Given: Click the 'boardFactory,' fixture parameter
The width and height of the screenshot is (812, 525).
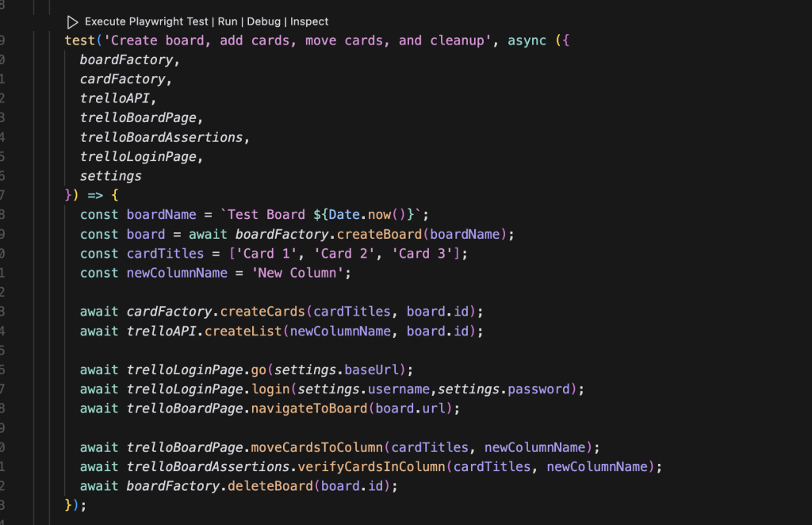Looking at the screenshot, I should (x=129, y=60).
